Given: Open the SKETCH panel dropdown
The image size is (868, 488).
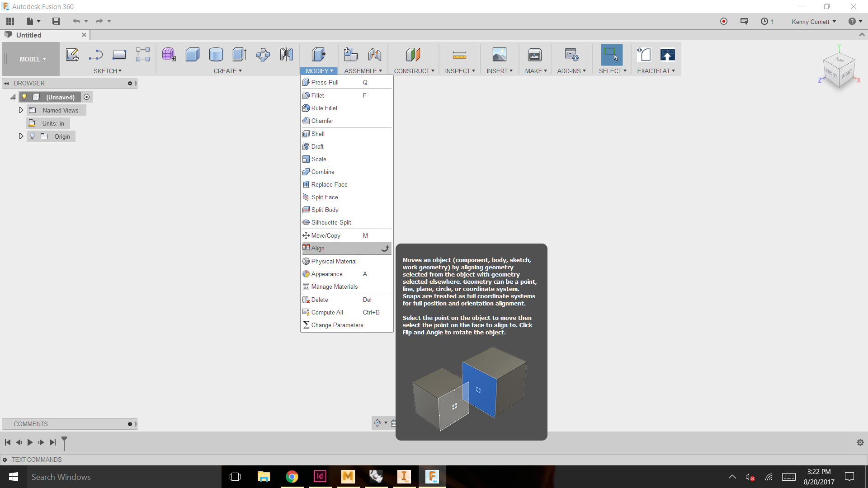Looking at the screenshot, I should click(108, 71).
